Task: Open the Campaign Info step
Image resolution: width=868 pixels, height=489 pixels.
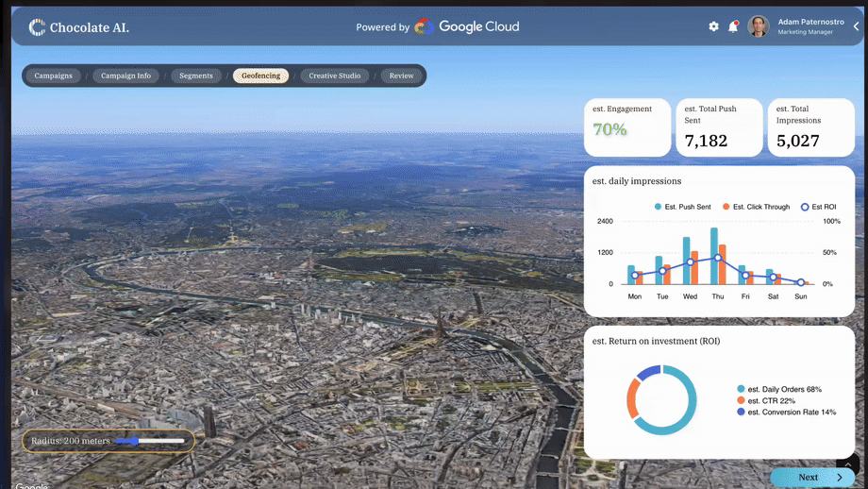Action: coord(125,76)
